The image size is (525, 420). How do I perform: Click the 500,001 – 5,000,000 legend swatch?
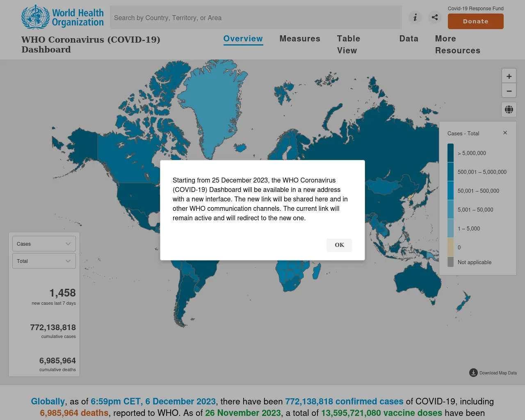coord(450,172)
